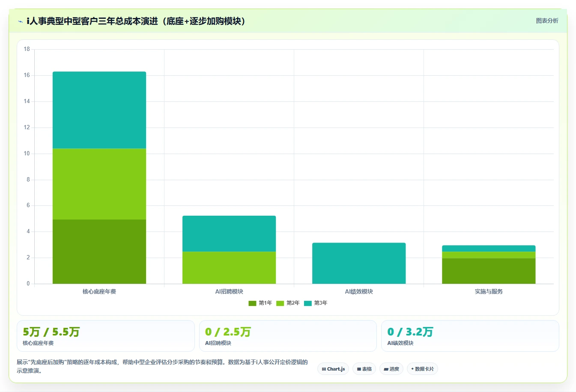Click the 核心底座年费 x-axis label

[x=99, y=291]
